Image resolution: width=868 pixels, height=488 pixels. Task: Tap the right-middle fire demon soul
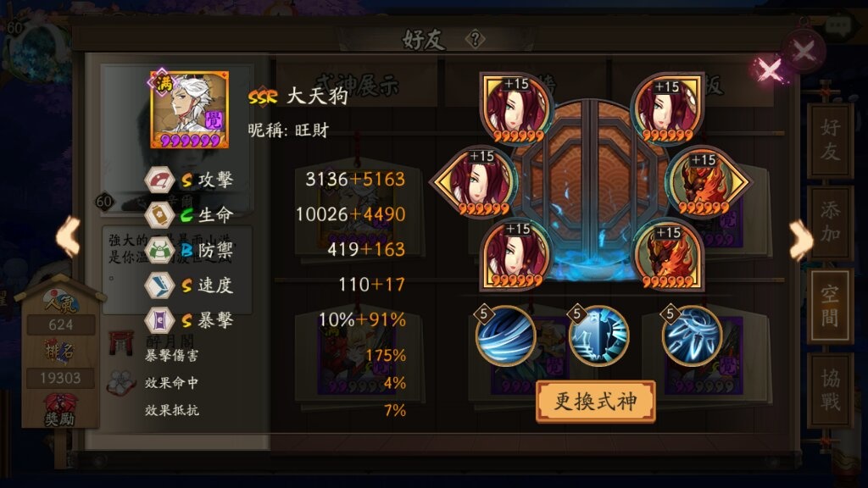point(705,182)
